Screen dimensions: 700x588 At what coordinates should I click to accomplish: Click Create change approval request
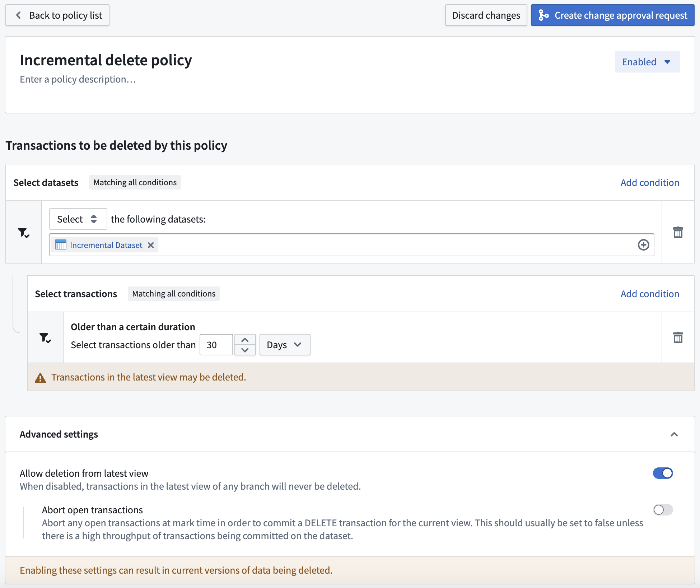pyautogui.click(x=612, y=15)
